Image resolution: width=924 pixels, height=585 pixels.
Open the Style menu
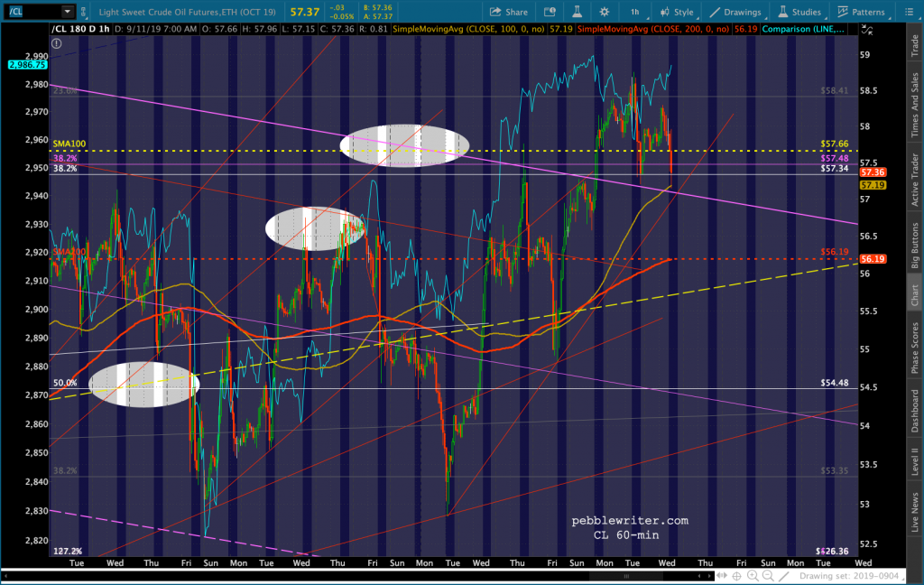tap(678, 12)
